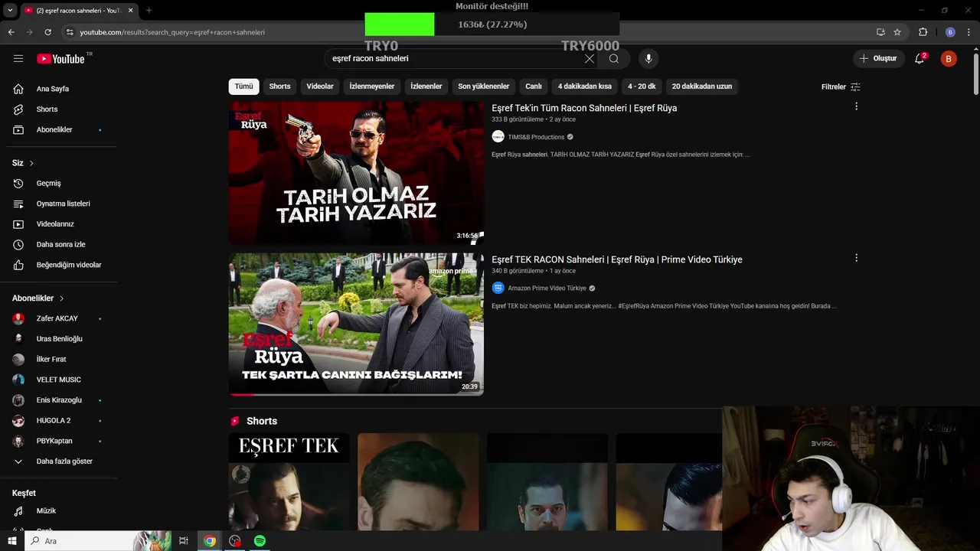
Task: Expand the Abonelikler heading chevron
Action: click(x=61, y=298)
